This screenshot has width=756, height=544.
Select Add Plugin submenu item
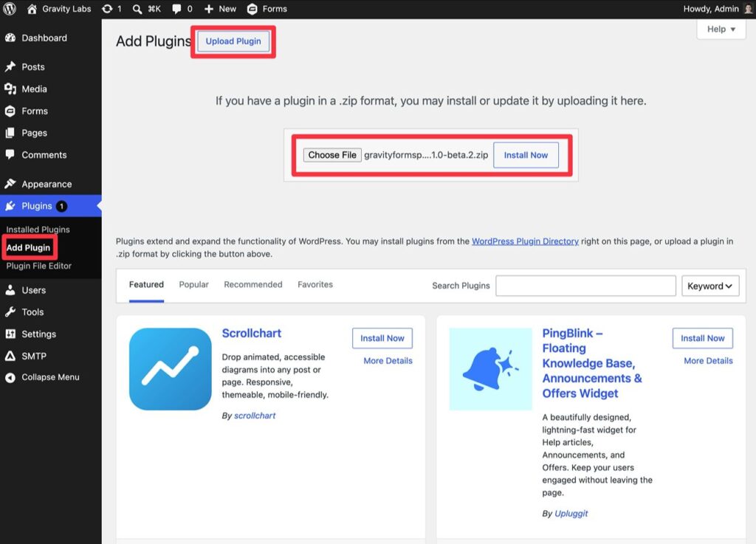click(28, 247)
